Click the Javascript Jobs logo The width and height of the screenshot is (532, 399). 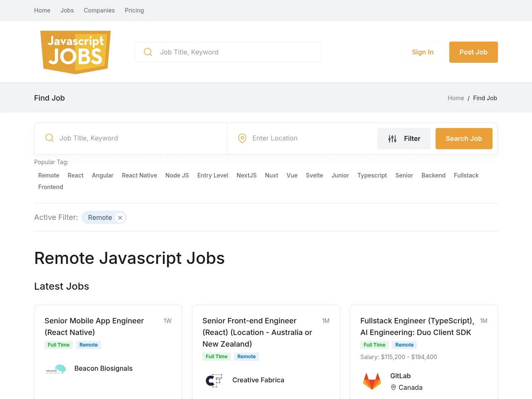76,52
